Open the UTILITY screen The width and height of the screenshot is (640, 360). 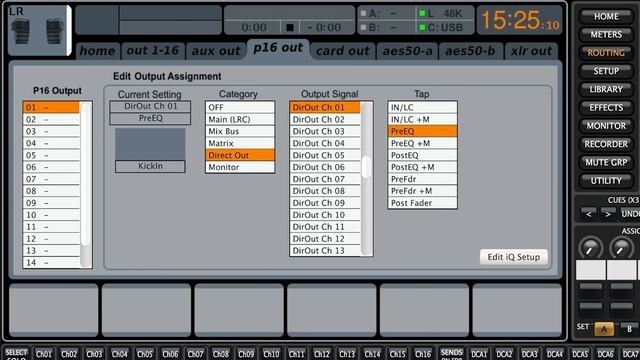coord(606,180)
